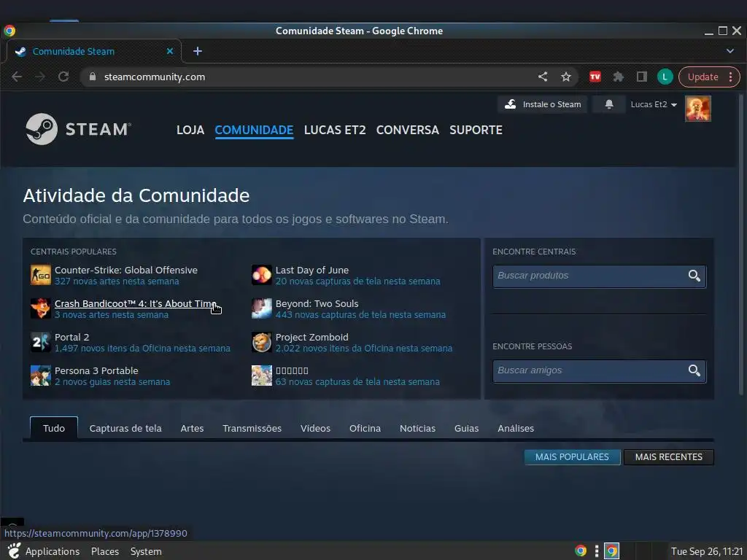Switch to the Análises tab
This screenshot has height=560, width=747.
(516, 428)
